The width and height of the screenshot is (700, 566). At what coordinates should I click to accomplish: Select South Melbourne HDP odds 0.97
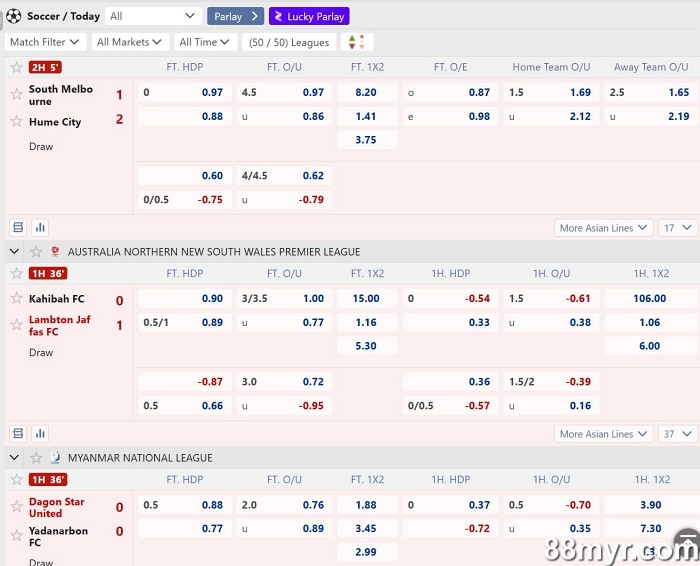pos(184,92)
